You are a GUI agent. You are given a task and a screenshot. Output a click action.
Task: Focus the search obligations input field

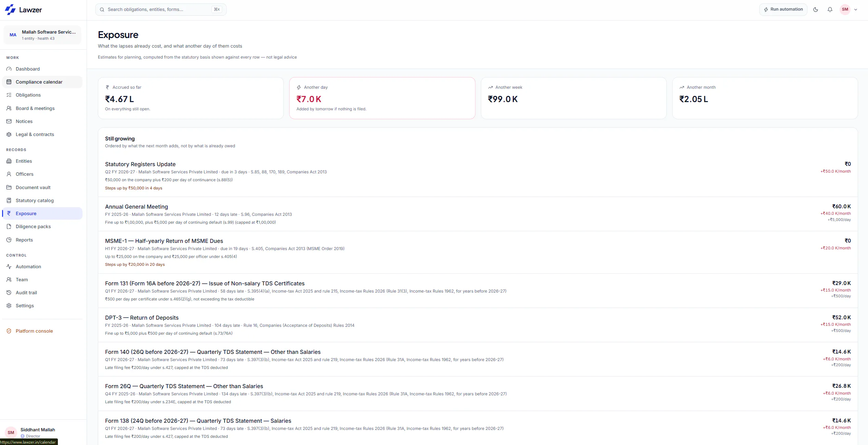tap(161, 10)
